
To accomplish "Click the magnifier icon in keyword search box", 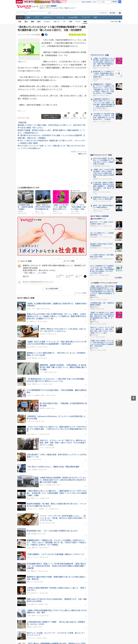I will (49, 13).
